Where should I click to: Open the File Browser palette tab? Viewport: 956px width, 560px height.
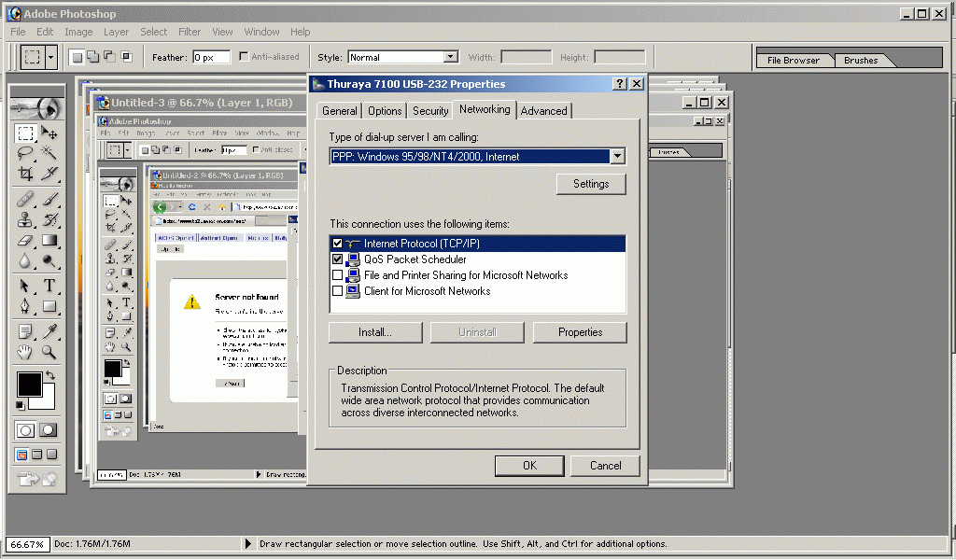(794, 61)
